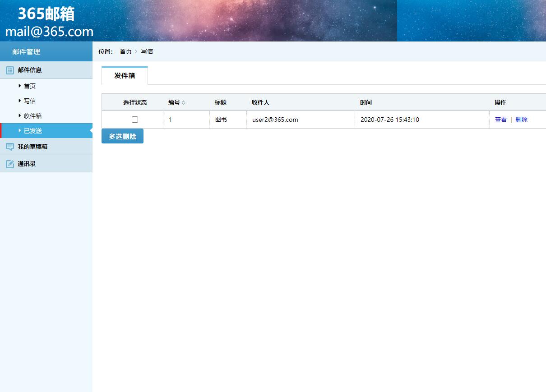Click 删除 to delete the email
The image size is (546, 392).
click(x=521, y=120)
